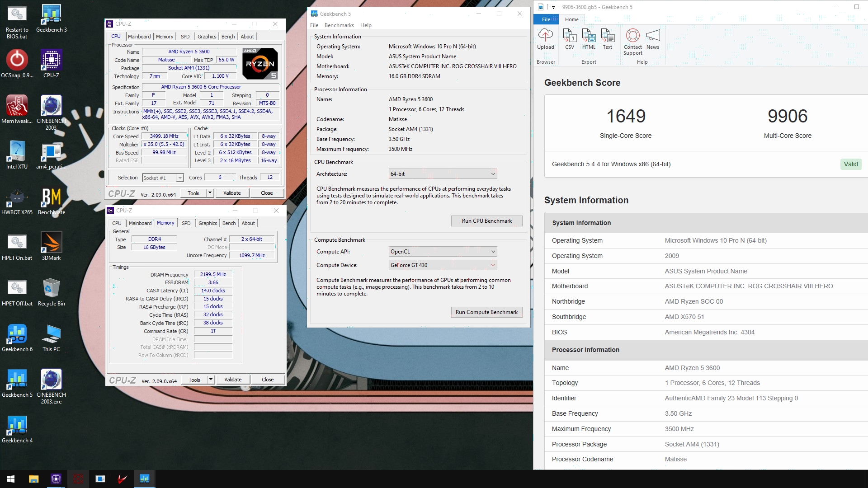This screenshot has height=488, width=868.
Task: Open MemTweak desktop icon
Action: tap(17, 109)
